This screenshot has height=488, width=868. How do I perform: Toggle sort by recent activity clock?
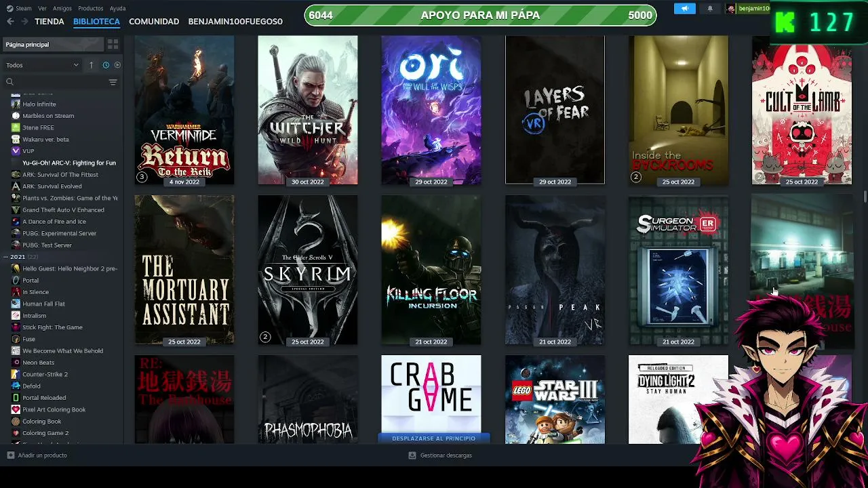point(106,65)
